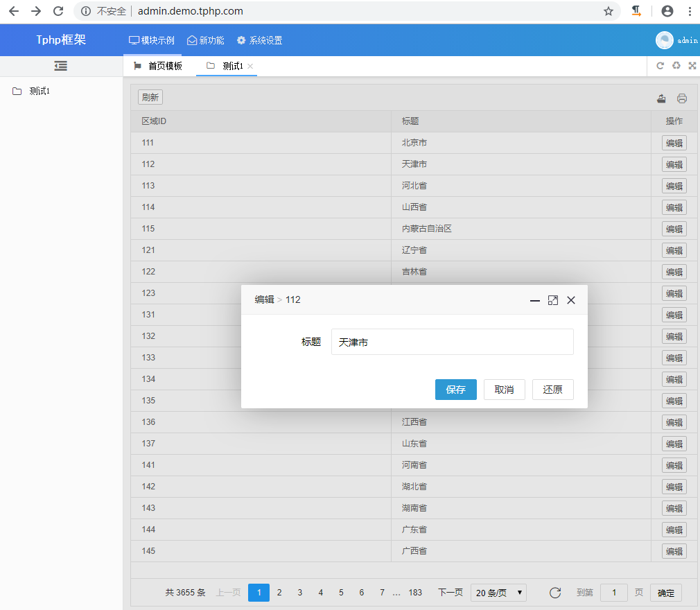Go to 下一页

pos(450,593)
